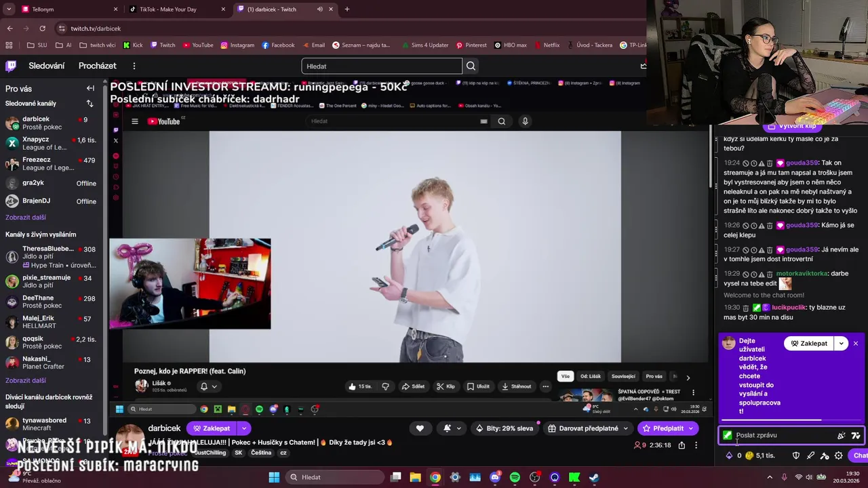Click the channel points coin icon

point(749,455)
